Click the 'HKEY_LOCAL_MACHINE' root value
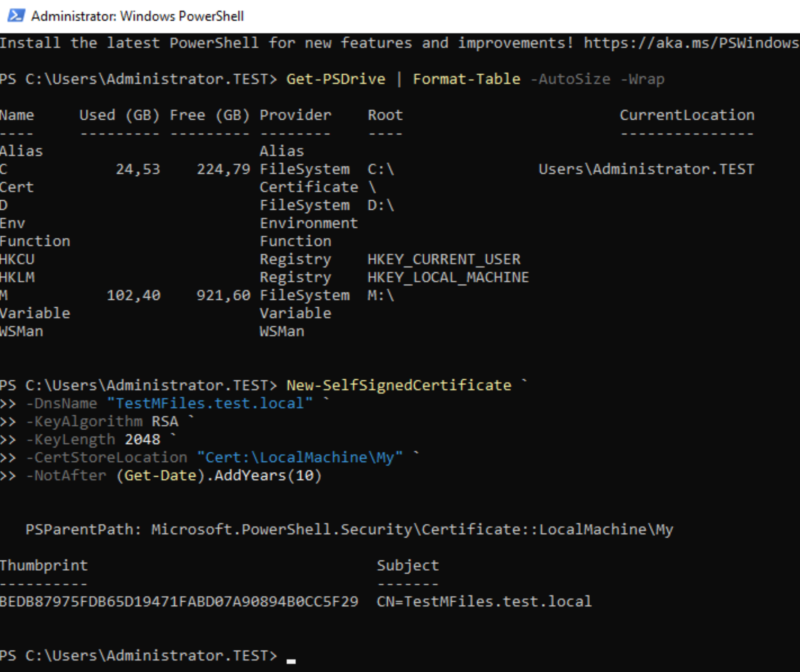Viewport: 800px width, 672px height. pos(448,277)
